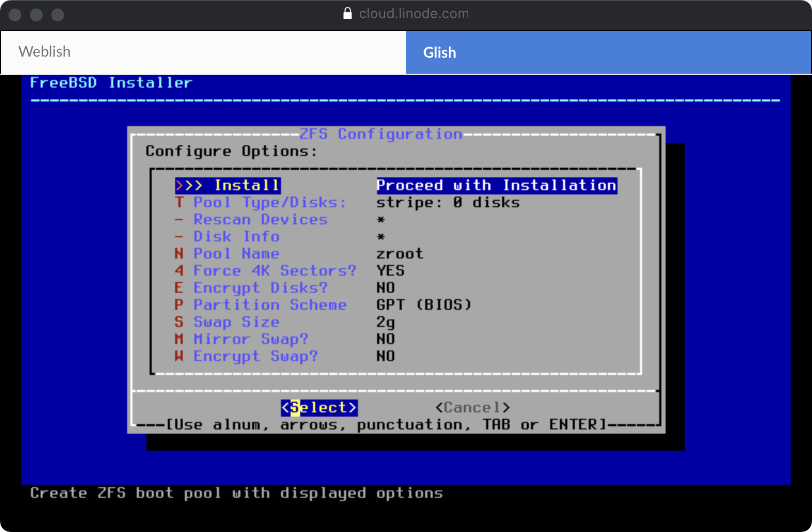This screenshot has height=532, width=812.
Task: Open Partition Scheme option
Action: (270, 305)
